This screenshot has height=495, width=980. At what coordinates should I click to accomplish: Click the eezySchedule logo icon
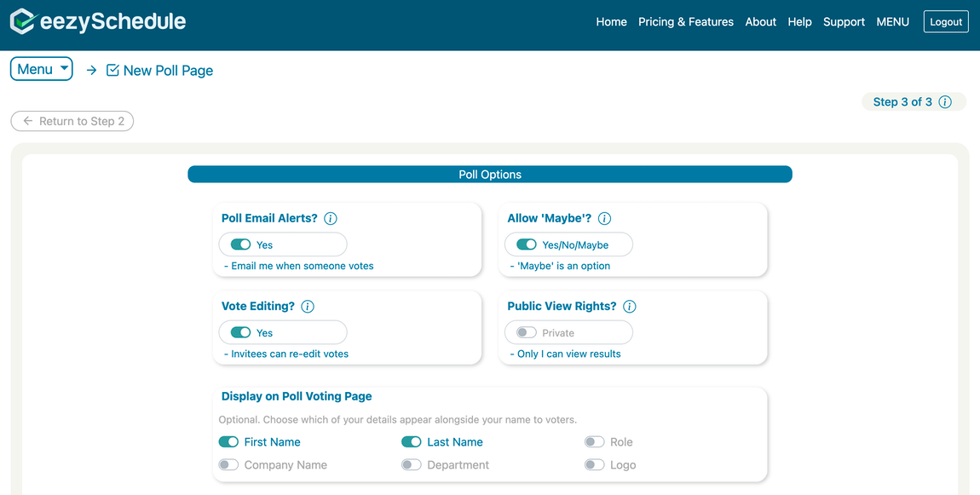[x=22, y=21]
